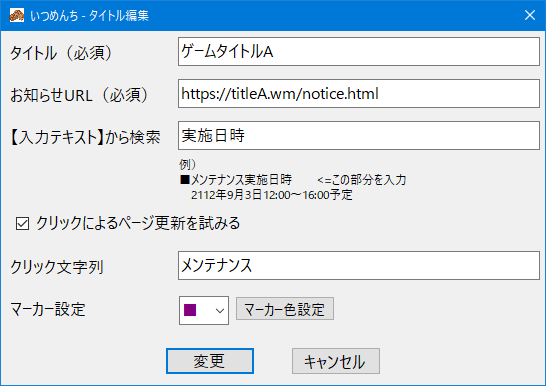Confirm with the 変更 button

tap(210, 361)
